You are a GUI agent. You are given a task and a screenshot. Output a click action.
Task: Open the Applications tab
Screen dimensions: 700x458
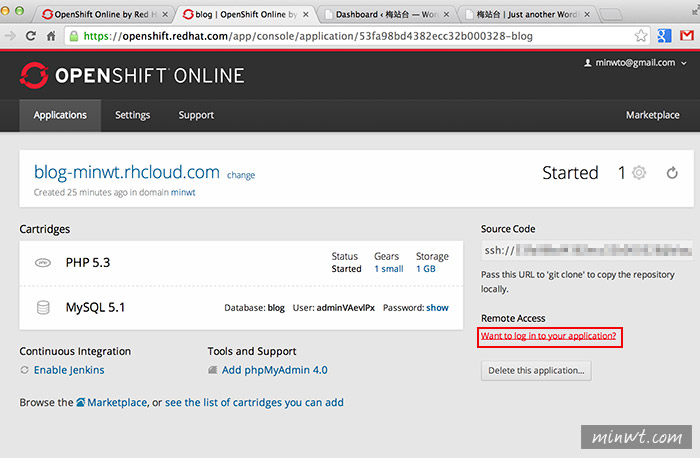click(60, 115)
